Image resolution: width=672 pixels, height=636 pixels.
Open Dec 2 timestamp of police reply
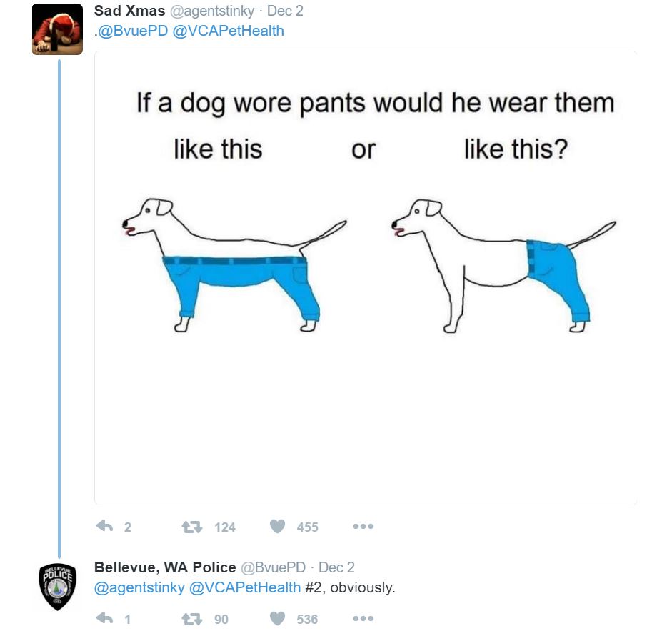[336, 567]
